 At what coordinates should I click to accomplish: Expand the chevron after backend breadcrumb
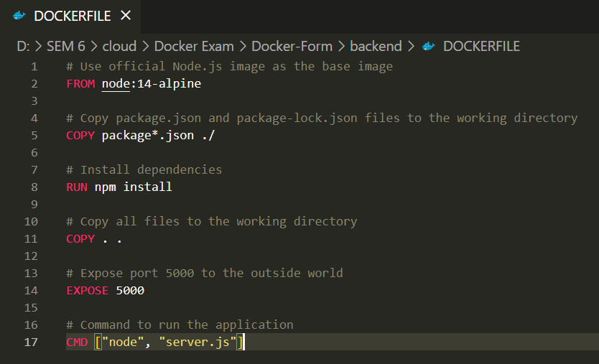click(411, 46)
